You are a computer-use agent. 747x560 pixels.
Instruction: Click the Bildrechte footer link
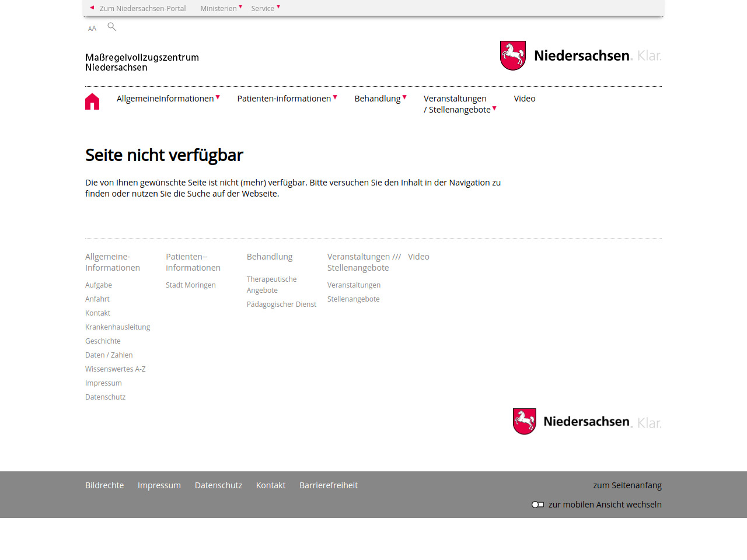click(x=104, y=485)
